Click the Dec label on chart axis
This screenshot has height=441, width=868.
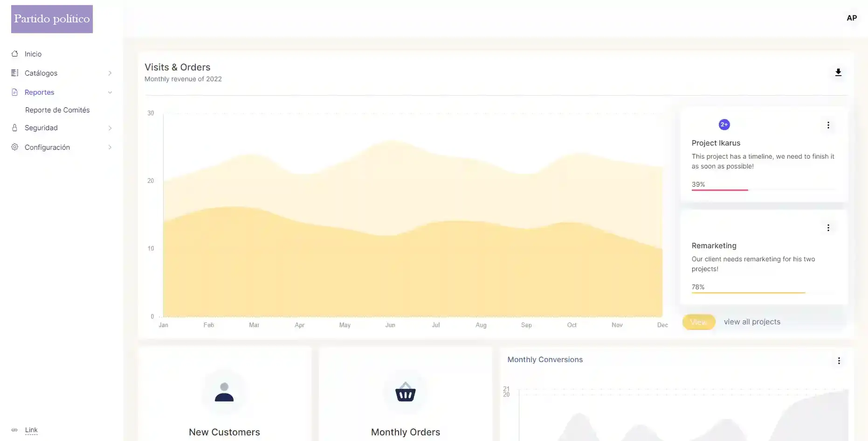[662, 325]
